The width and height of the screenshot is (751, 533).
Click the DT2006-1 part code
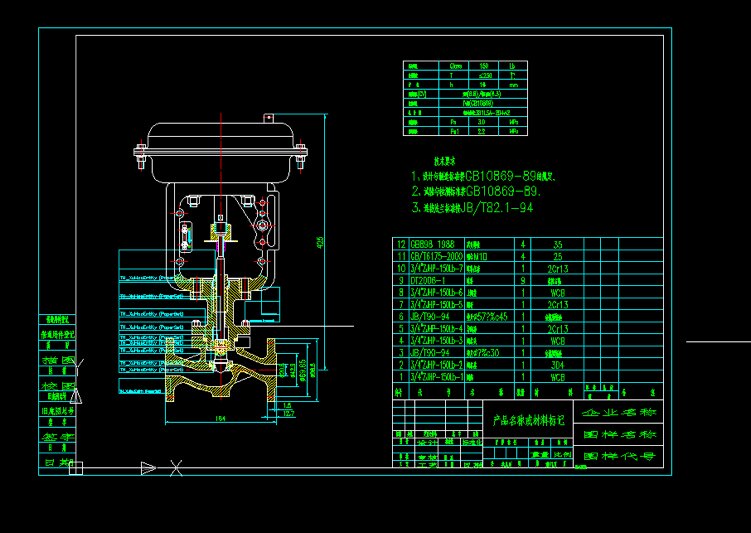428,280
